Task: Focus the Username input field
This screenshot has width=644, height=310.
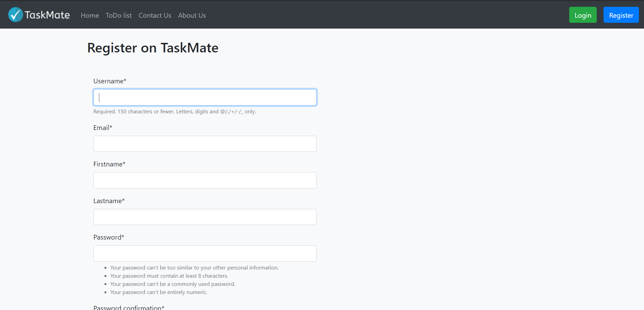Action: click(x=205, y=97)
